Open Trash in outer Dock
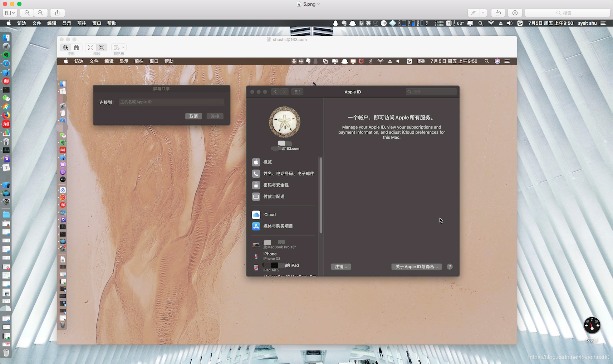Screen dimensions: 613x364 click(6, 353)
